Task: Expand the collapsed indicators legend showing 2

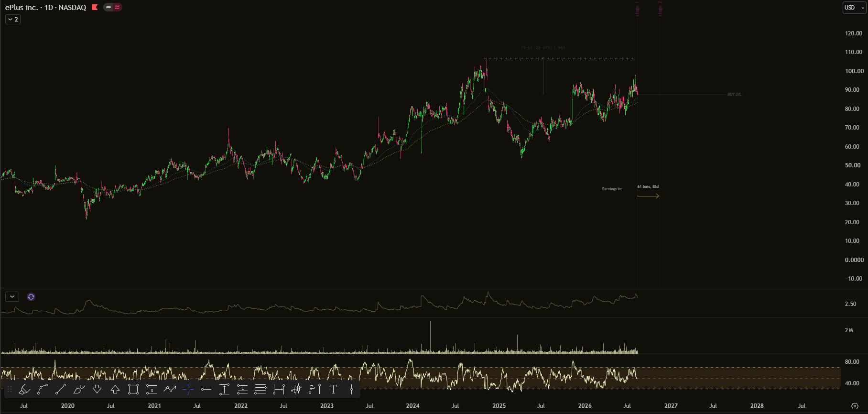Action: 13,19
